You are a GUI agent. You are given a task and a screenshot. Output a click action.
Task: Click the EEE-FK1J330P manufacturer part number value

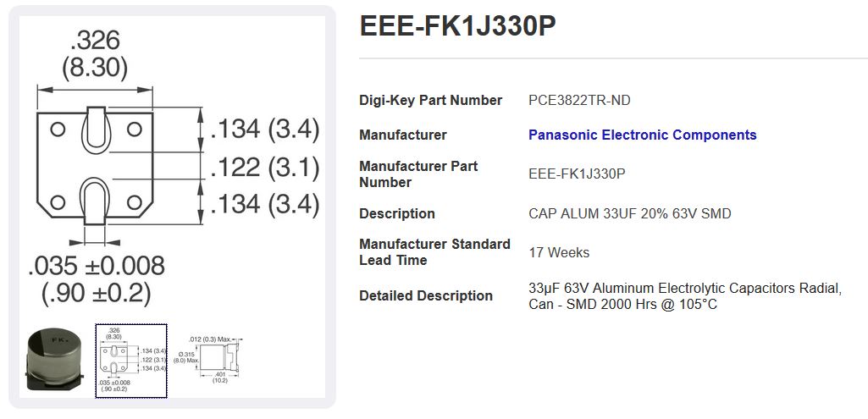577,174
